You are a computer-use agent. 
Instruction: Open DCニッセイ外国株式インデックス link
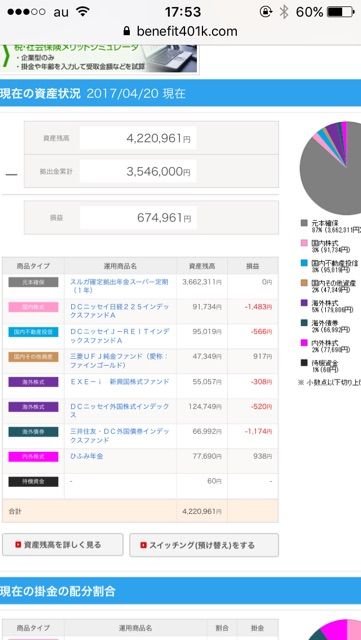tap(119, 411)
